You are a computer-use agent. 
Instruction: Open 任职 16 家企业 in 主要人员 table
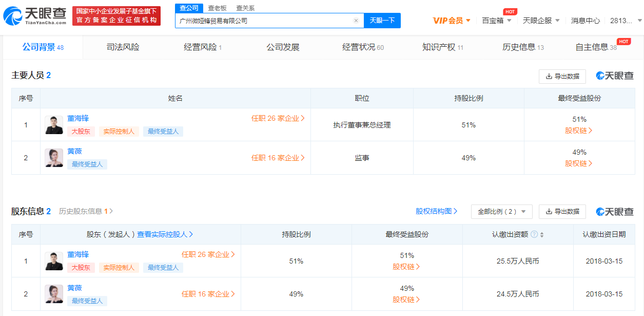[278, 158]
